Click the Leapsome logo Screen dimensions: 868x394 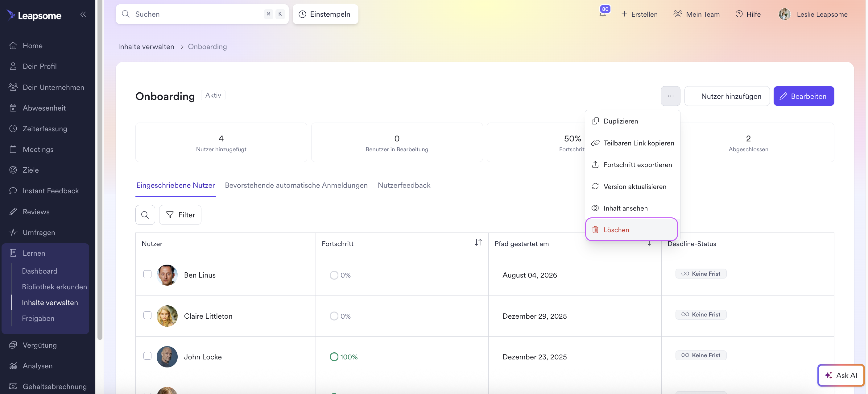(x=34, y=15)
